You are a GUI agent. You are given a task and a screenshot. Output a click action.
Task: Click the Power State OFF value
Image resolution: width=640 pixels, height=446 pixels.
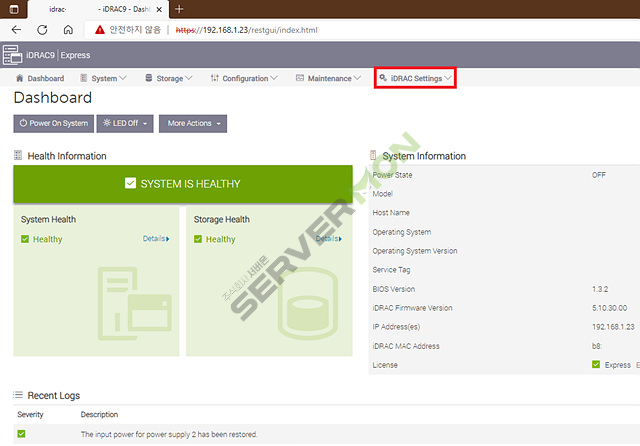point(599,175)
